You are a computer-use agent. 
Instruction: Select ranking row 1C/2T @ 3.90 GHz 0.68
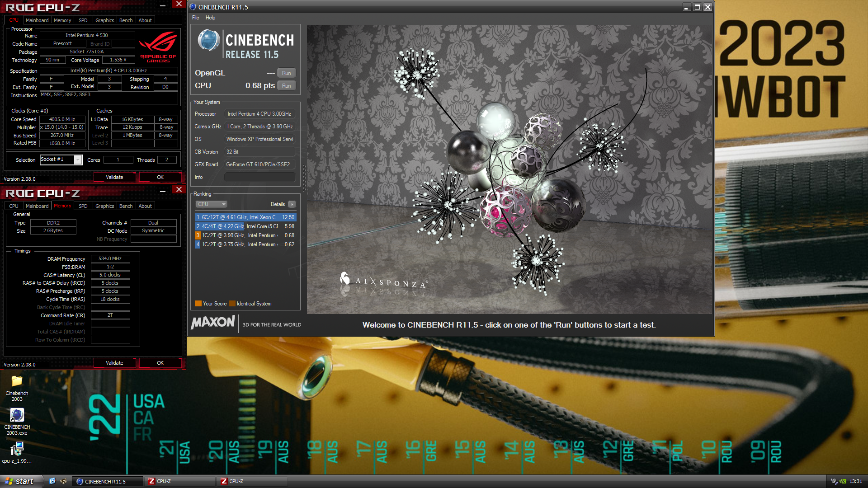tap(245, 235)
